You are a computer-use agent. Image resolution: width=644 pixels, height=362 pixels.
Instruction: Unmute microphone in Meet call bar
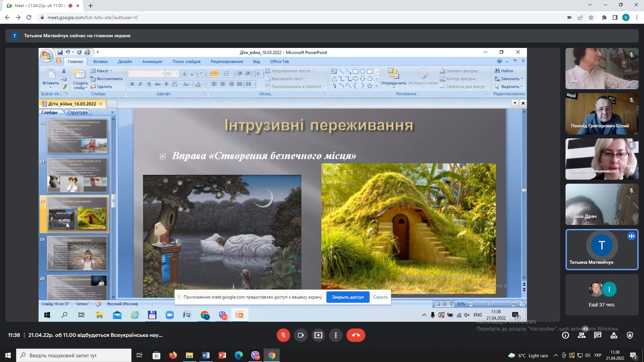[283, 335]
